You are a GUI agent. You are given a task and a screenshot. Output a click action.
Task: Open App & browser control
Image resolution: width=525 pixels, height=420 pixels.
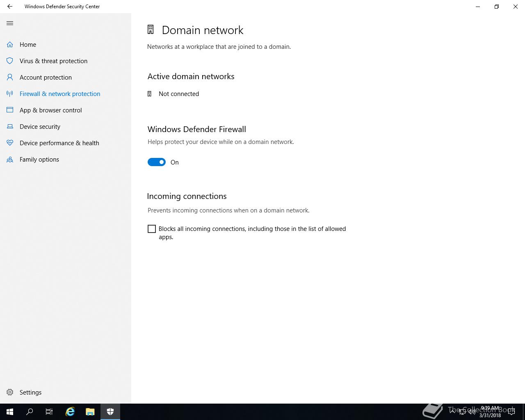click(66, 110)
